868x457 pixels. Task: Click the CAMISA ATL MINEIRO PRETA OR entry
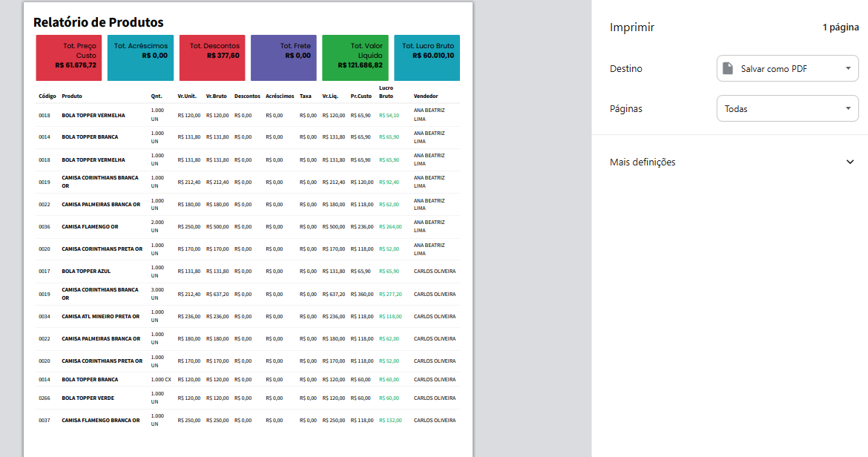100,317
